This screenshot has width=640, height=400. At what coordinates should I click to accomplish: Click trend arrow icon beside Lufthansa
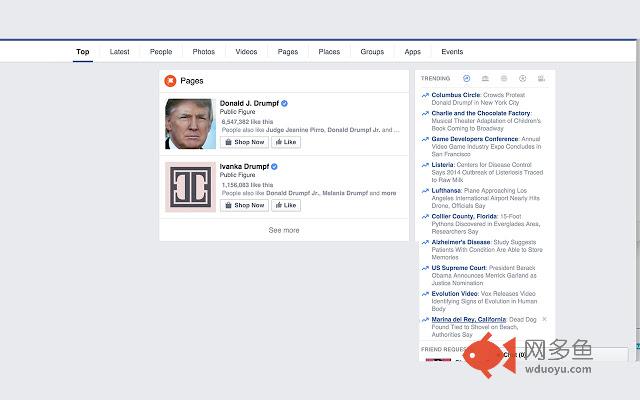[425, 191]
